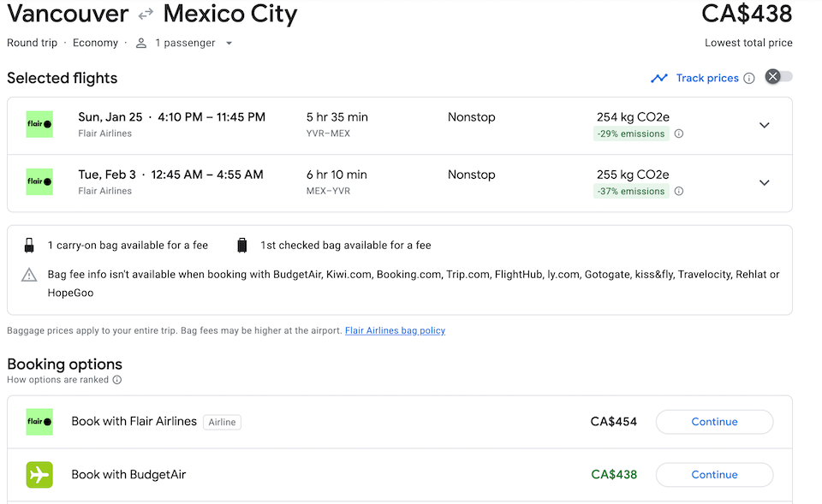Click the info icon next to Track prices
The width and height of the screenshot is (822, 504).
[x=749, y=78]
